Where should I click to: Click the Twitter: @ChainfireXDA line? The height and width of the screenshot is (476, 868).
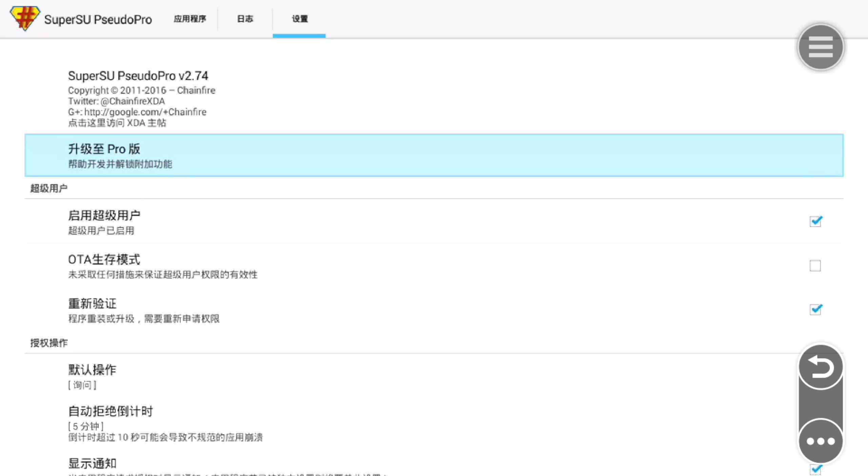[116, 101]
